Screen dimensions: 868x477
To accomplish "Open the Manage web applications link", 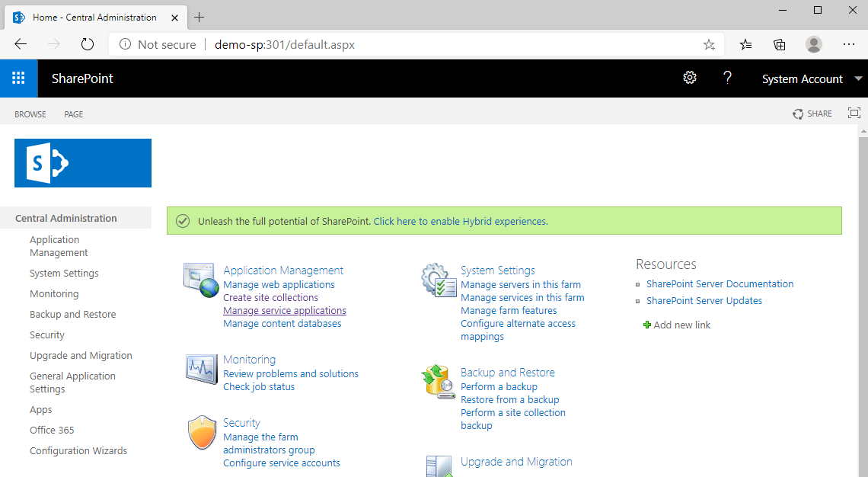I will point(279,284).
